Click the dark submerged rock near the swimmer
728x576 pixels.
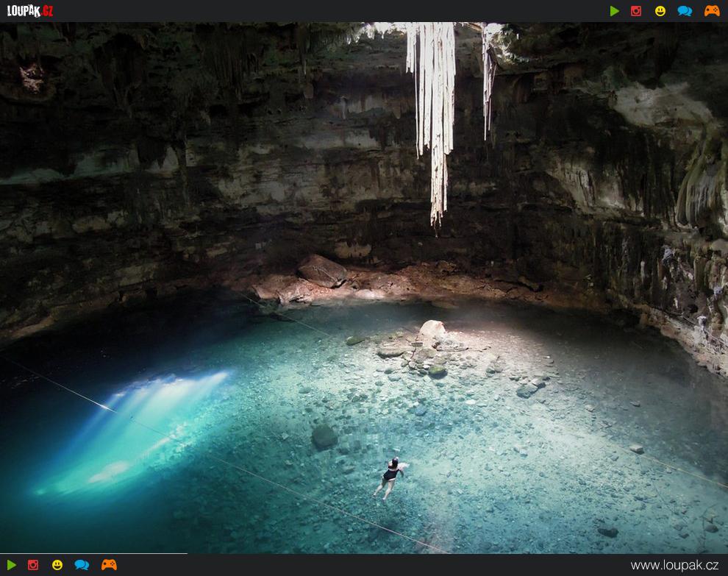pyautogui.click(x=324, y=437)
